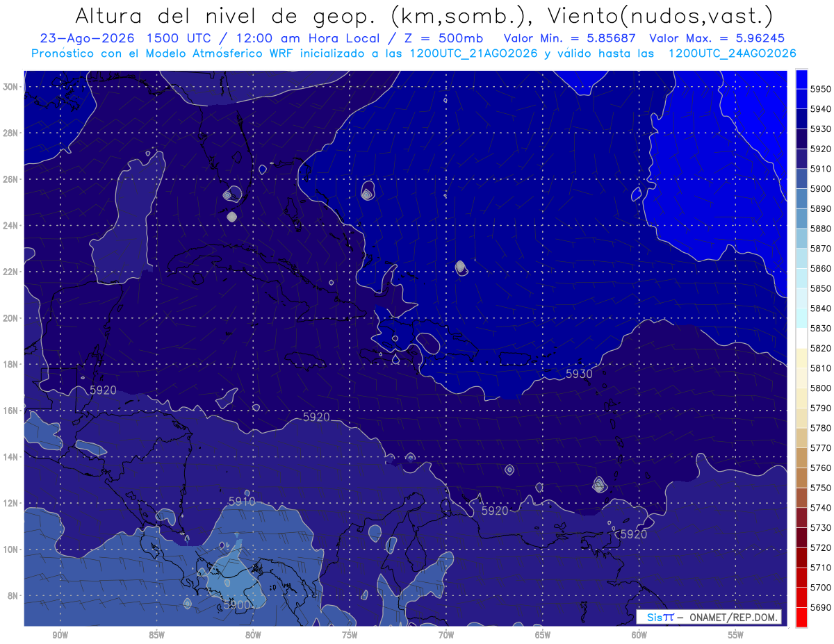834x644 pixels.
Task: Click the 5910 contour label on the map
Action: coord(242,501)
